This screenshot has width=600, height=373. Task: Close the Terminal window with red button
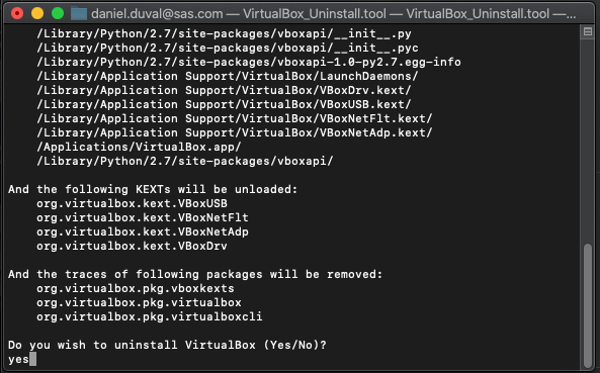tap(17, 13)
